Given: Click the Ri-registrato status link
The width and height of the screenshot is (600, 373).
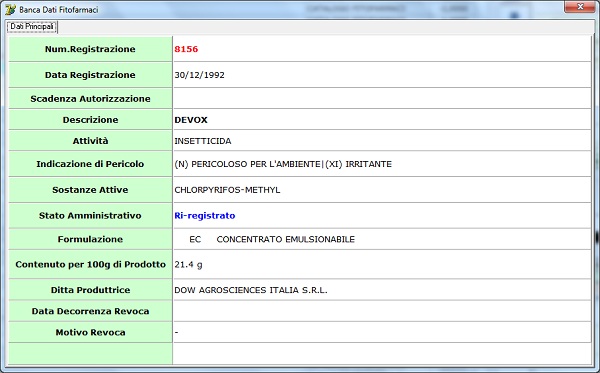Looking at the screenshot, I should coord(205,216).
